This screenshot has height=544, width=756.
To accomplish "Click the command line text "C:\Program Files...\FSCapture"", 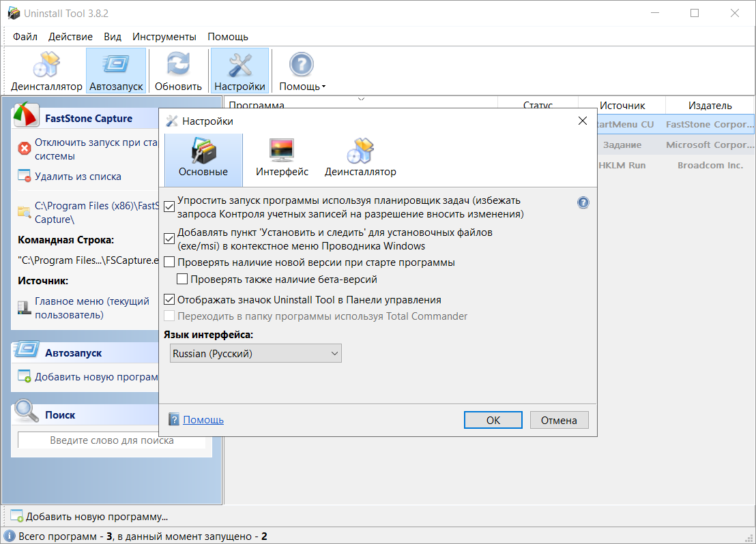I will [x=88, y=260].
